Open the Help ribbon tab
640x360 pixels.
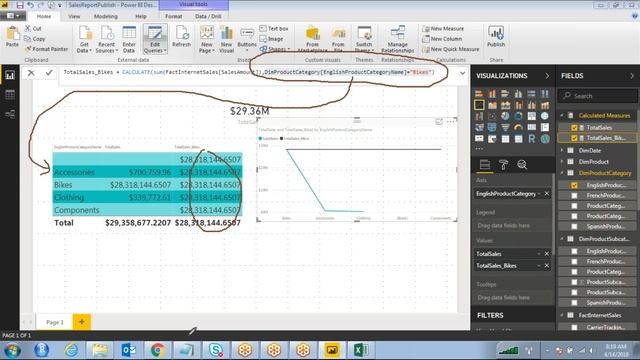141,16
